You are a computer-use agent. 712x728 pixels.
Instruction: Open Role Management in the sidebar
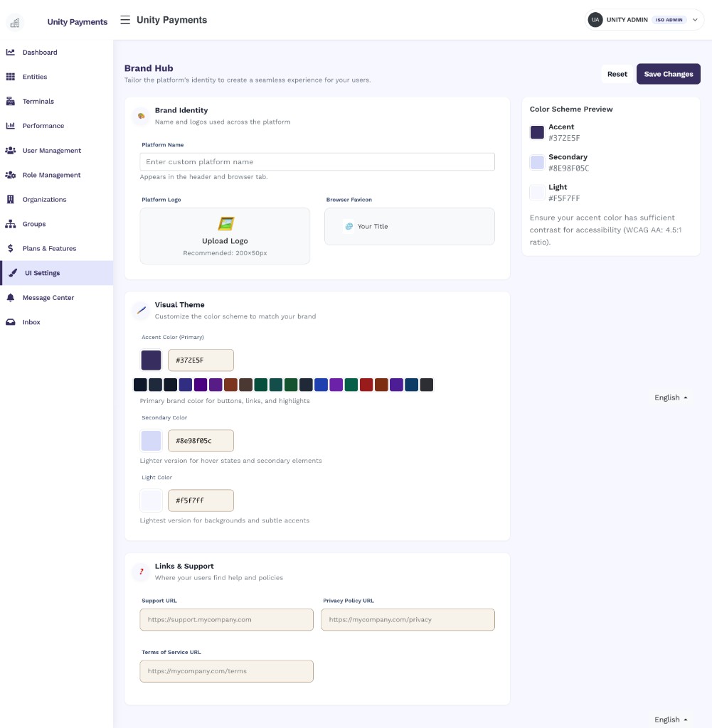tap(56, 175)
